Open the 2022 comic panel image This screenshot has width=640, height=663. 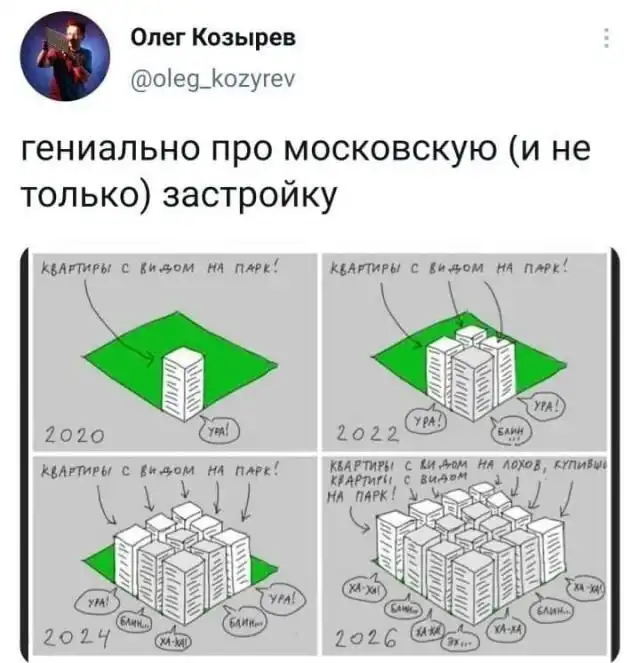(464, 352)
